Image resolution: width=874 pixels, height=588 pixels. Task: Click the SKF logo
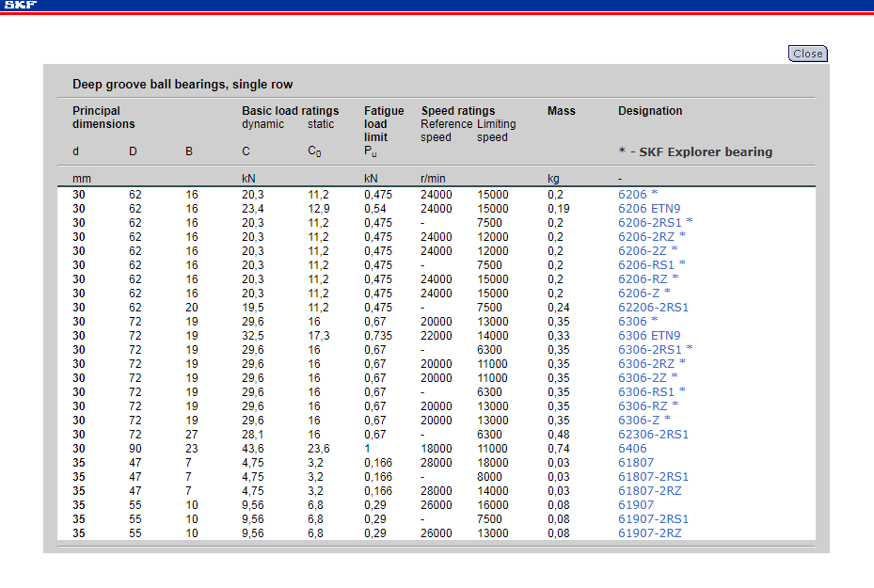tap(20, 6)
